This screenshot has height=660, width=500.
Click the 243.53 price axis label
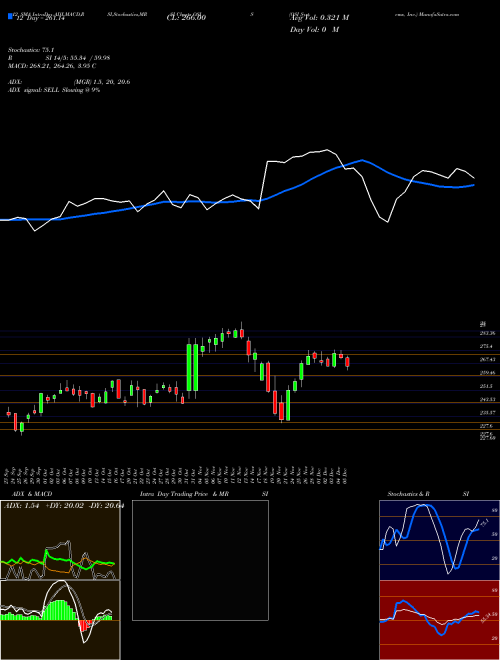click(x=487, y=399)
